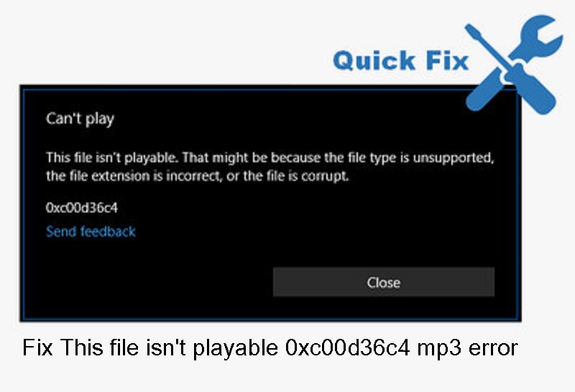Image resolution: width=575 pixels, height=392 pixels.
Task: Click the Can't play dialog title
Action: [x=80, y=118]
